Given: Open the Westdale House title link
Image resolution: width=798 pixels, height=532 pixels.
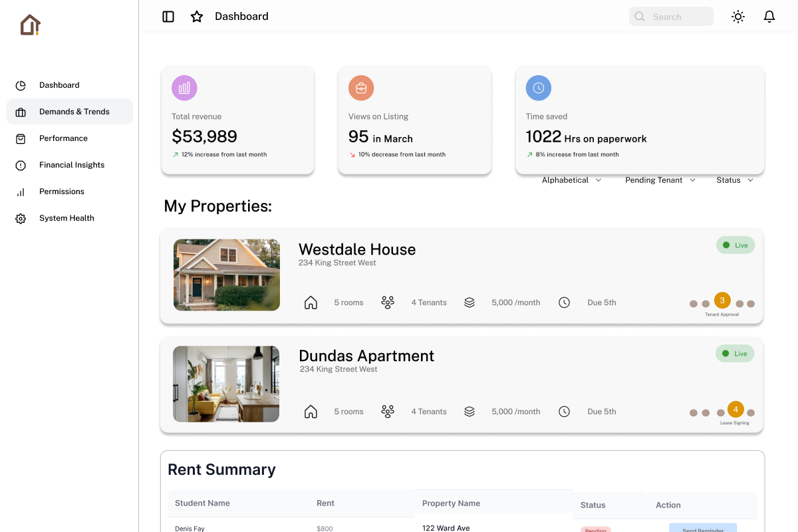Looking at the screenshot, I should [357, 249].
